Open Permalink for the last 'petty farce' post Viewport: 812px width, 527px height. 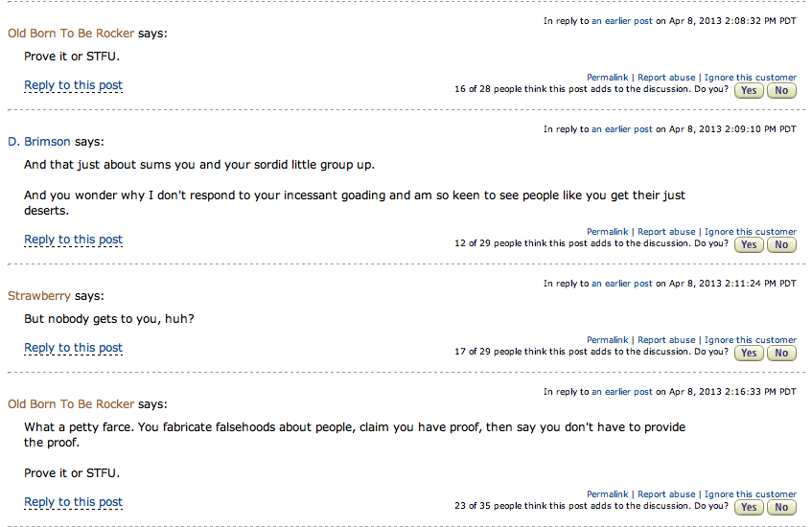point(608,494)
